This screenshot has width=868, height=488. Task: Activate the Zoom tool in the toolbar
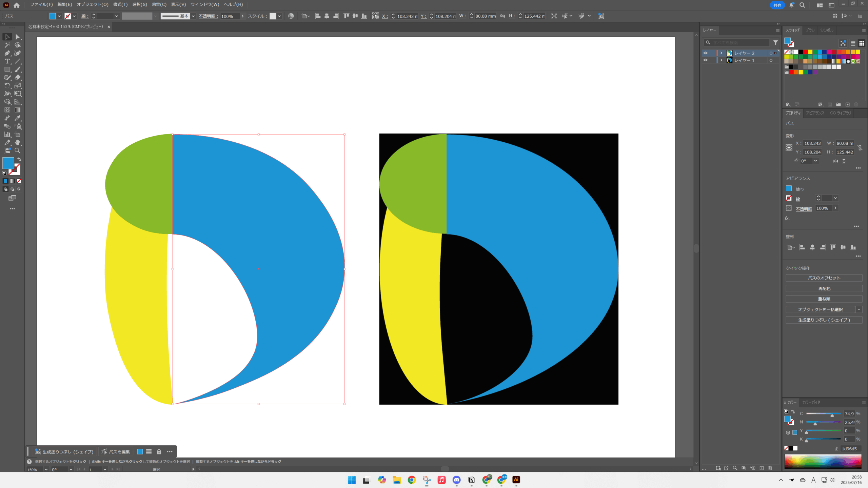pyautogui.click(x=18, y=151)
